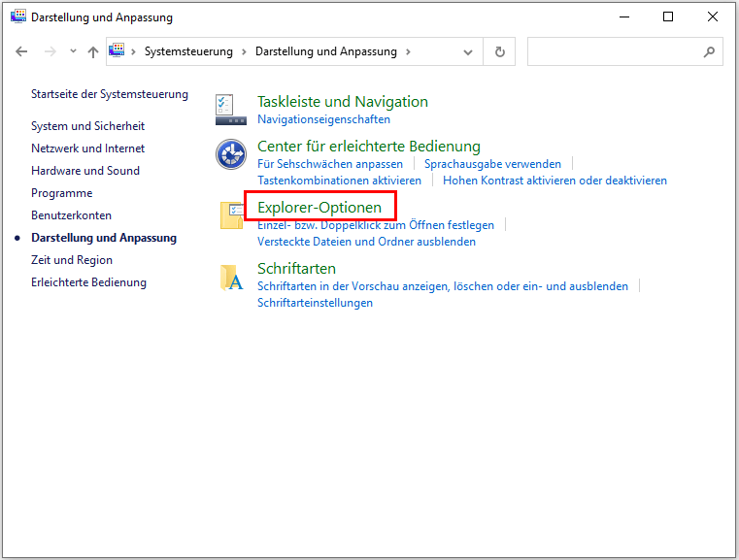Open Center für erleichterte Bedienung heading

tap(369, 147)
